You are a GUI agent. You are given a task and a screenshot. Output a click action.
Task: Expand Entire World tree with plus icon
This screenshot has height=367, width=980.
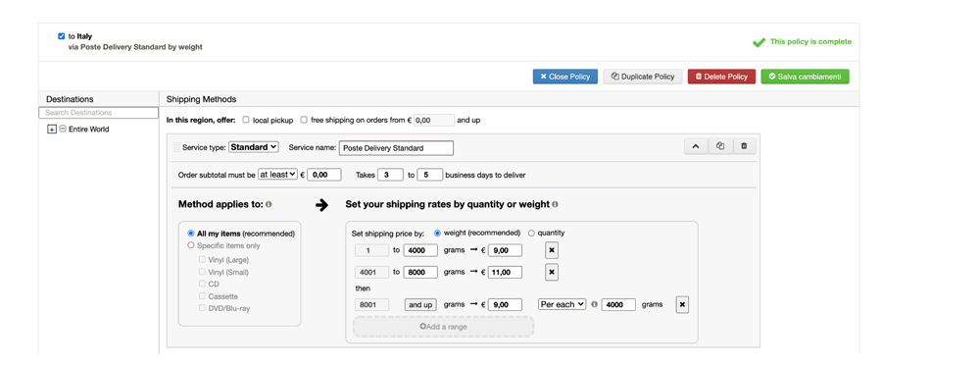52,130
